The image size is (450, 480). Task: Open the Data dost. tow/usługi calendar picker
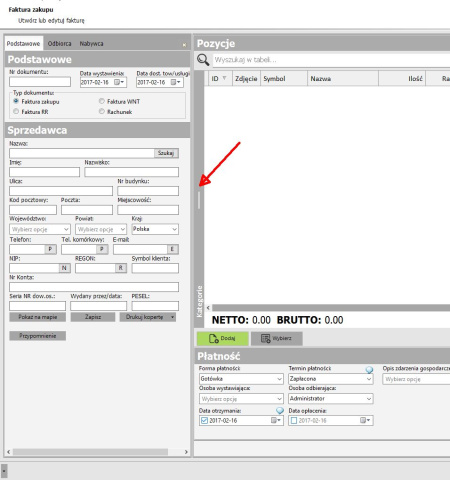pyautogui.click(x=176, y=82)
